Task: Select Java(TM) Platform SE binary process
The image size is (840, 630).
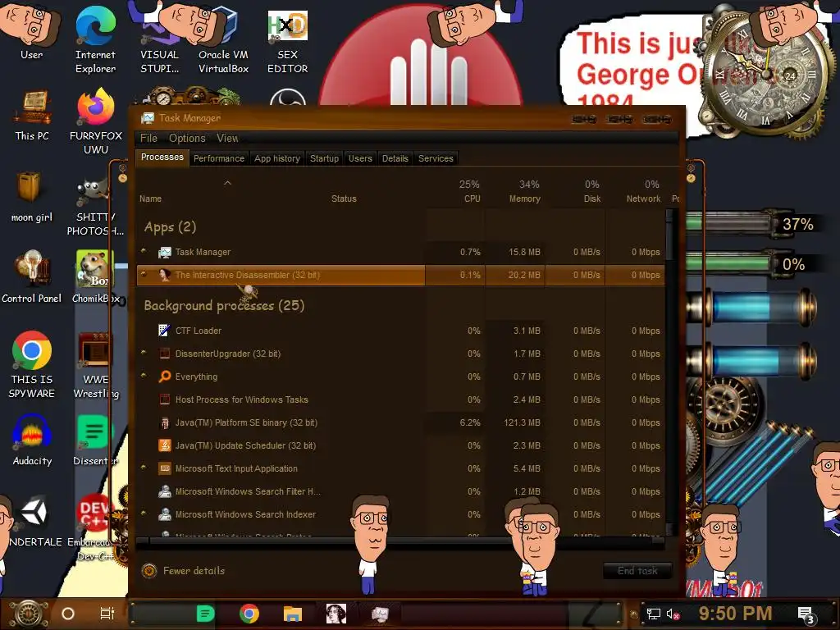Action: tap(400, 422)
